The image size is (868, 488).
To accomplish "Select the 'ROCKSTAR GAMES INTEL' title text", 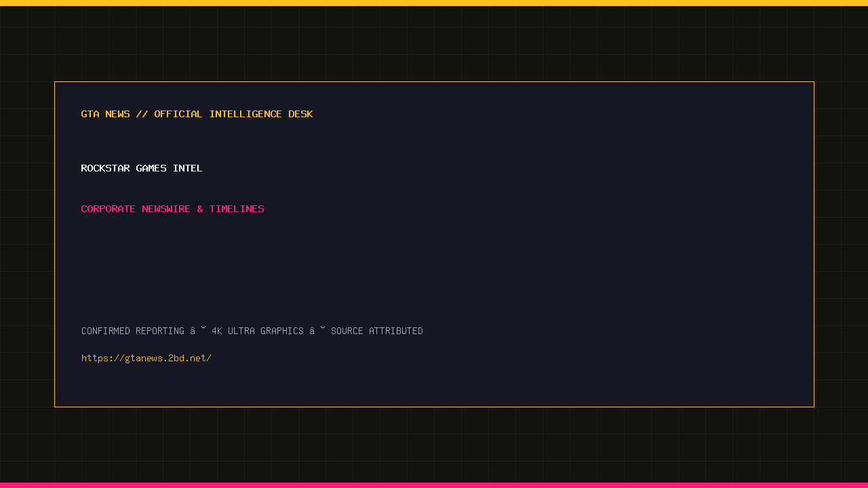I will [142, 168].
